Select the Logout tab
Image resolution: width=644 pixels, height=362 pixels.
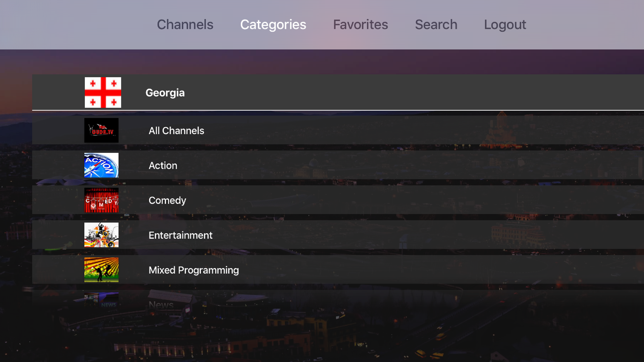505,24
